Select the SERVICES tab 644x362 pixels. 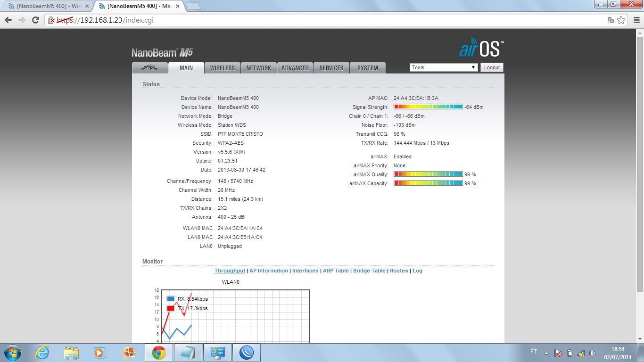331,68
